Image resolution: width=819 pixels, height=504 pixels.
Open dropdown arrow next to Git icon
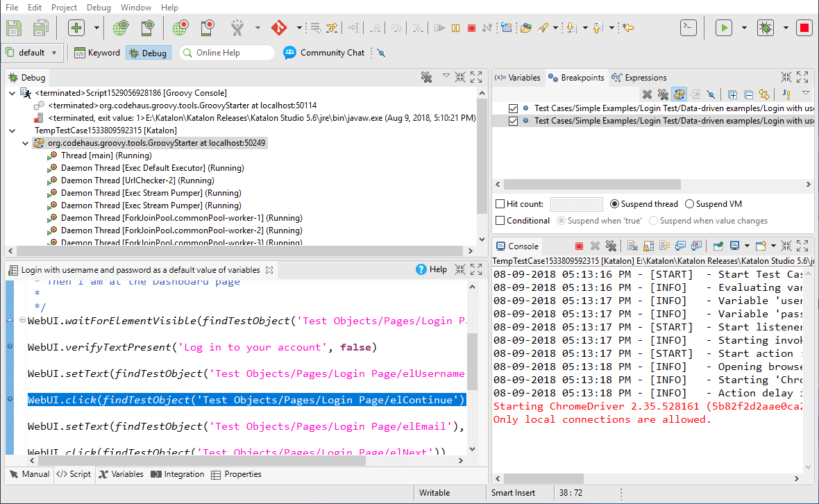coord(298,28)
